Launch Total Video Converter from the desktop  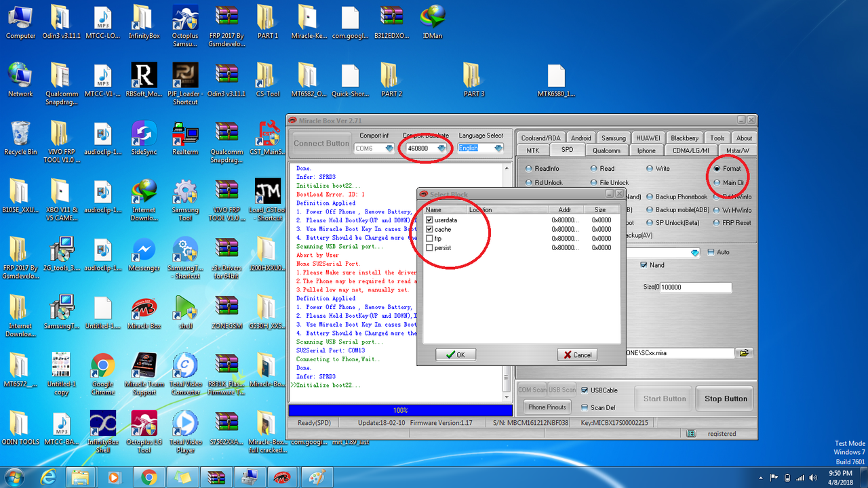(x=185, y=375)
